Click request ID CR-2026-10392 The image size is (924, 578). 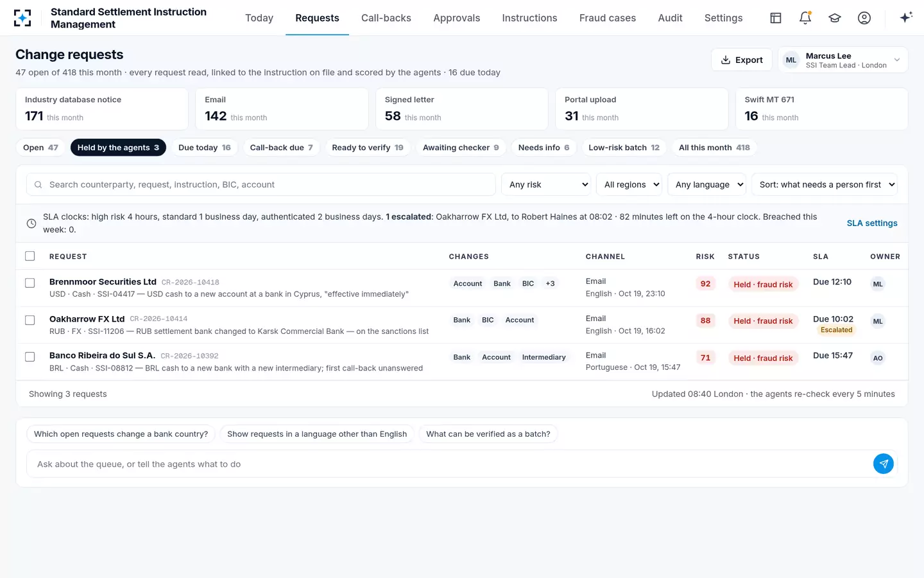[189, 356]
